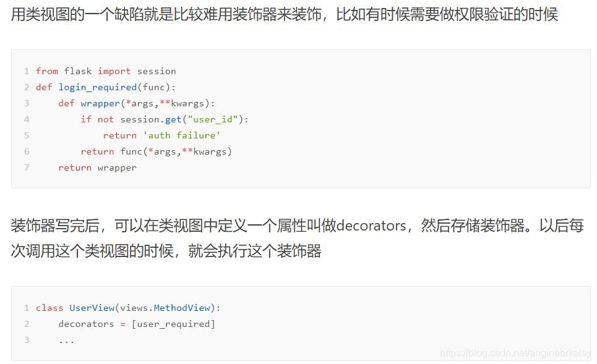Click the ellipsis on line 3 of second block

67,340
